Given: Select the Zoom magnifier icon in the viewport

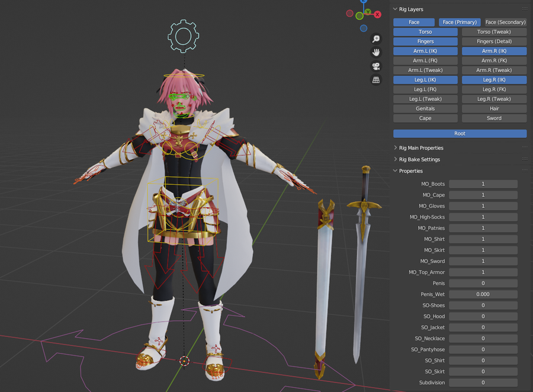Looking at the screenshot, I should coord(375,39).
